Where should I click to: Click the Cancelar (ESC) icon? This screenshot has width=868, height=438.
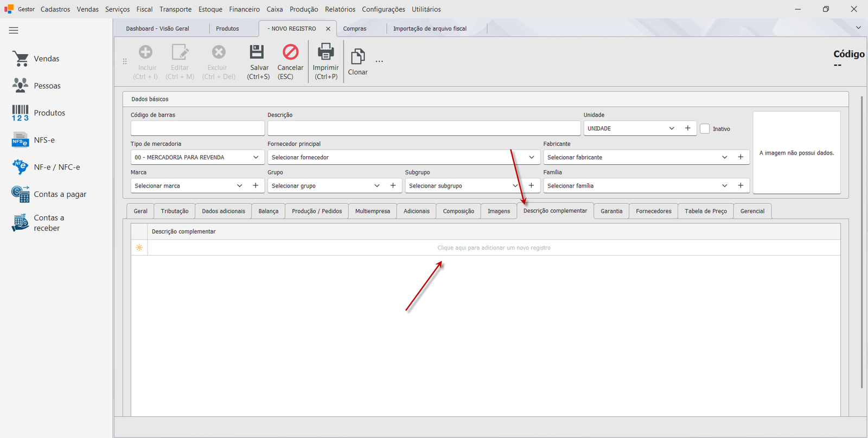tap(291, 52)
